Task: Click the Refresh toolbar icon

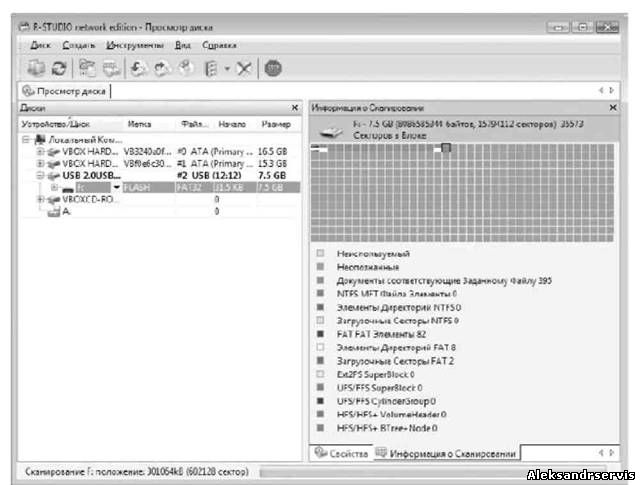Action: 59,68
